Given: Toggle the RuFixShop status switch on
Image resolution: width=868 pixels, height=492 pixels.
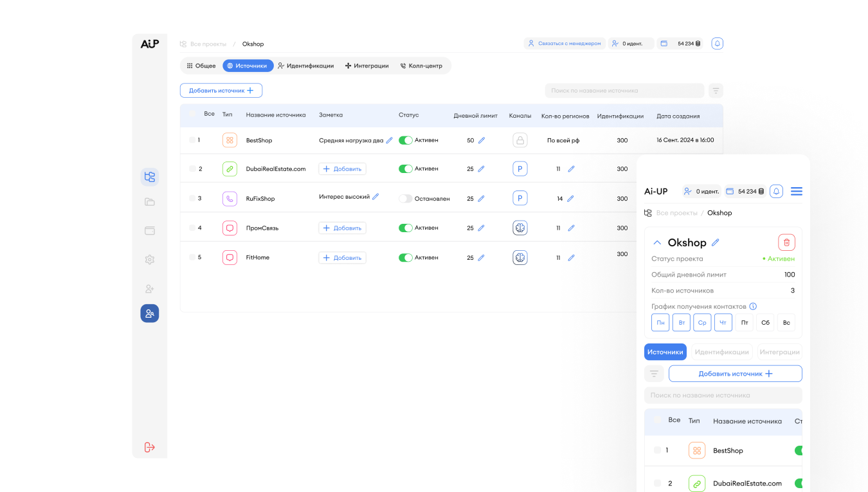Looking at the screenshot, I should [x=405, y=199].
